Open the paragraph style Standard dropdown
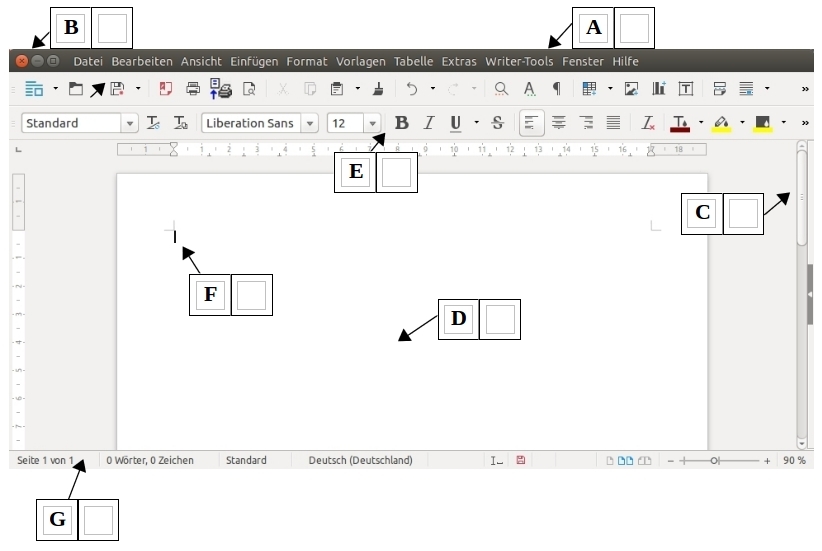 pos(129,123)
